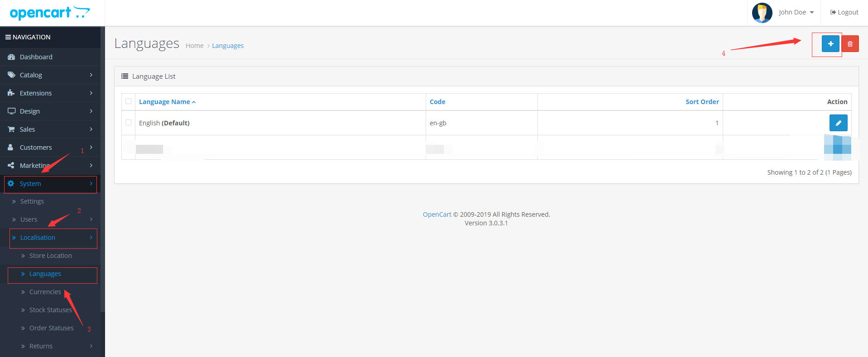Toggle the navigation hamburger icon
The height and width of the screenshot is (357, 868).
(8, 37)
